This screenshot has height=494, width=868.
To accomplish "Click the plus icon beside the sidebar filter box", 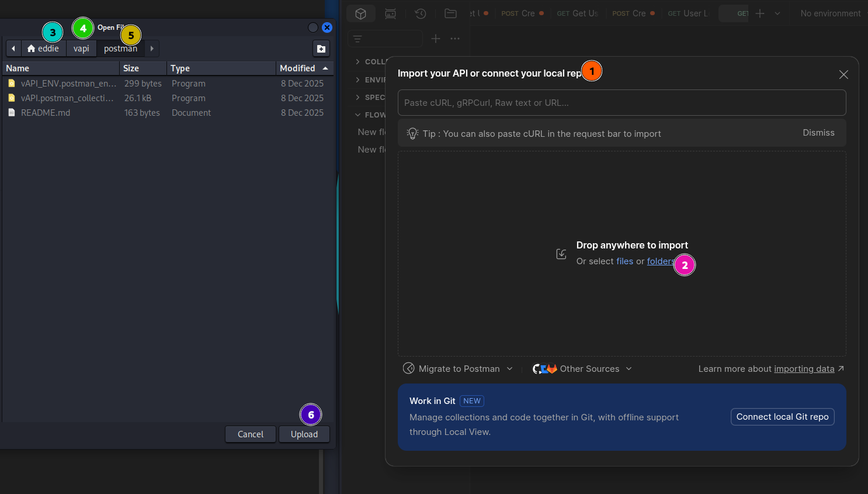I will (x=436, y=39).
